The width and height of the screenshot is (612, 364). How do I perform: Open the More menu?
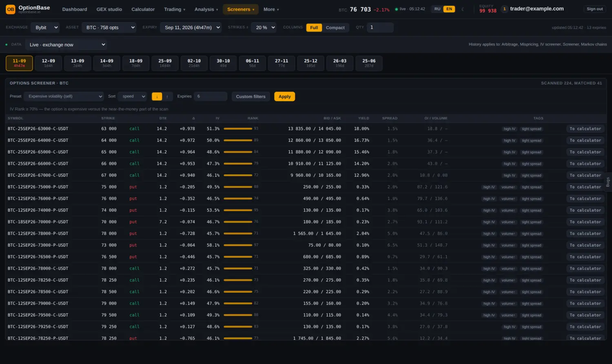pos(271,9)
